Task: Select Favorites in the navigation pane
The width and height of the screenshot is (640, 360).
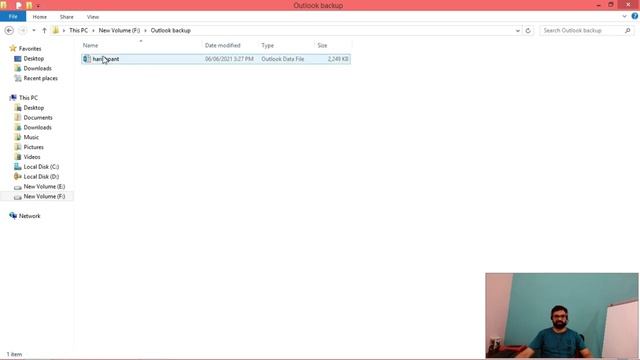Action: tap(30, 49)
